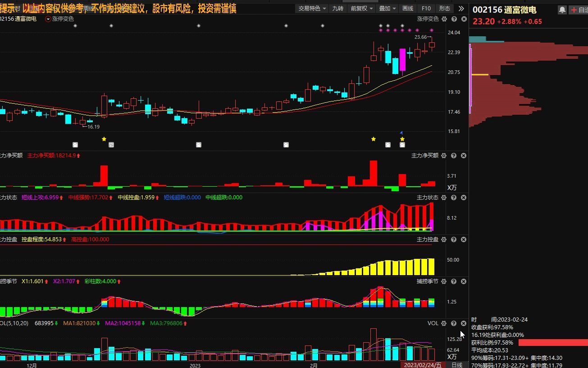This screenshot has height=368, width=588.
Task: Show help for 主力状态 panel
Action: [454, 198]
